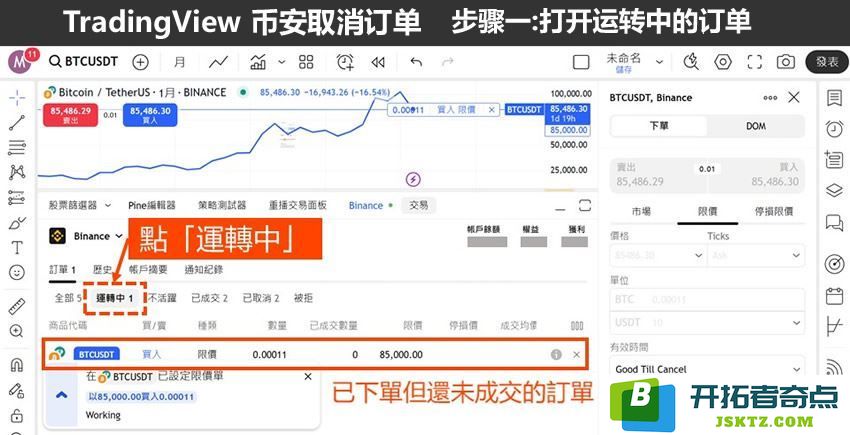Image resolution: width=850 pixels, height=435 pixels.
Task: Toggle lock all drawings
Action: click(17, 415)
